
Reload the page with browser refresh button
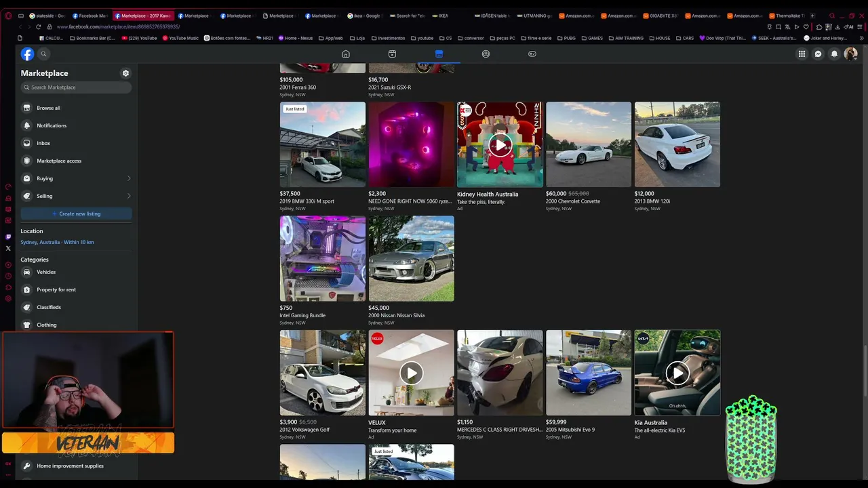(38, 26)
